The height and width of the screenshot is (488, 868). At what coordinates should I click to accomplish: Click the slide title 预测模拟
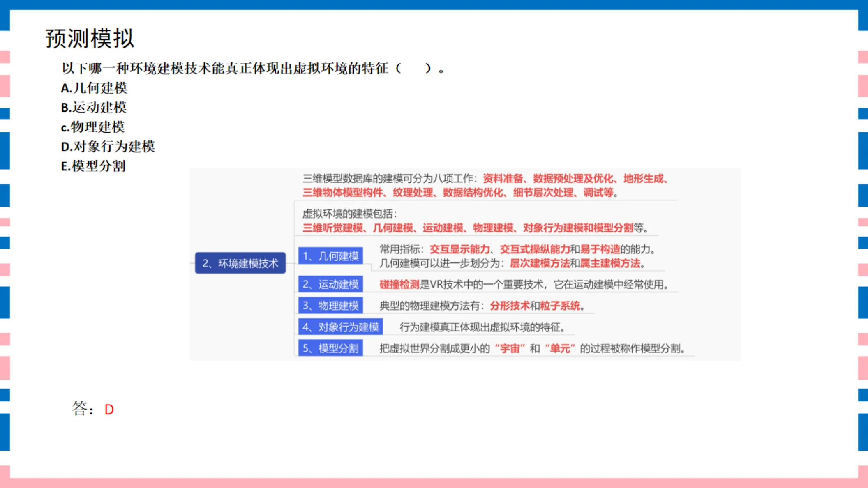[x=90, y=39]
